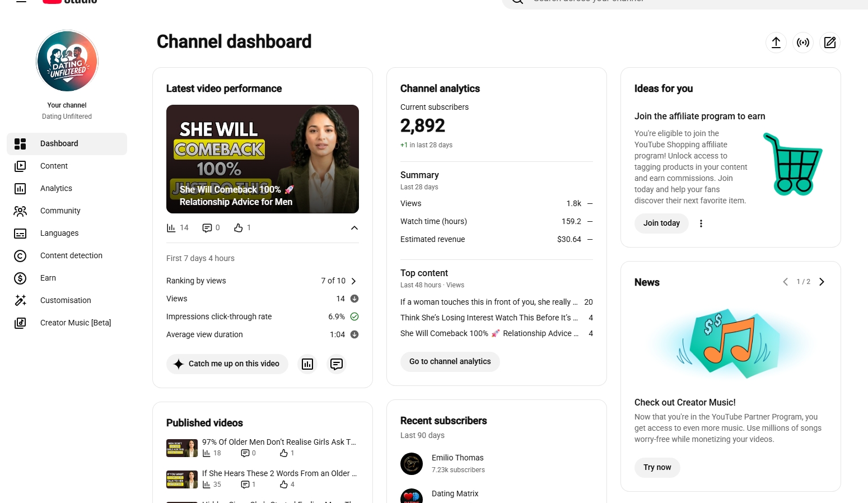Click the Creator Music news illustration

click(731, 343)
